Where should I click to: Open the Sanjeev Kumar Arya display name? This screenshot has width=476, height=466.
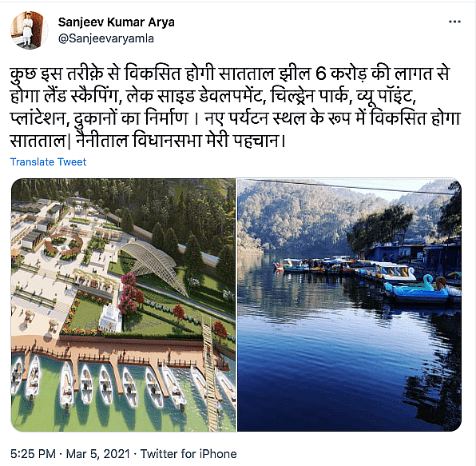pyautogui.click(x=117, y=22)
